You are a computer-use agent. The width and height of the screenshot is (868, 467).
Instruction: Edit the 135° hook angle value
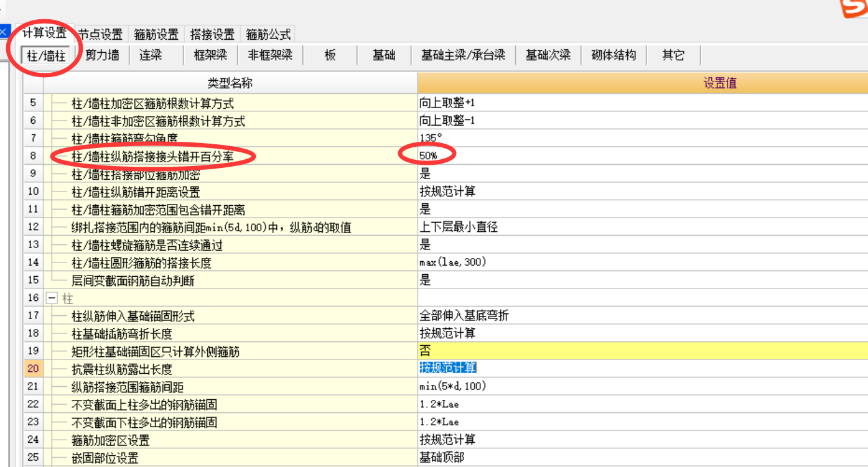click(643, 137)
